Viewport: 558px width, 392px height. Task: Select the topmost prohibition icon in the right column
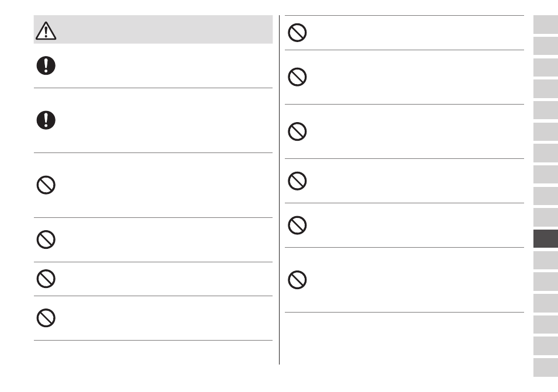[297, 33]
